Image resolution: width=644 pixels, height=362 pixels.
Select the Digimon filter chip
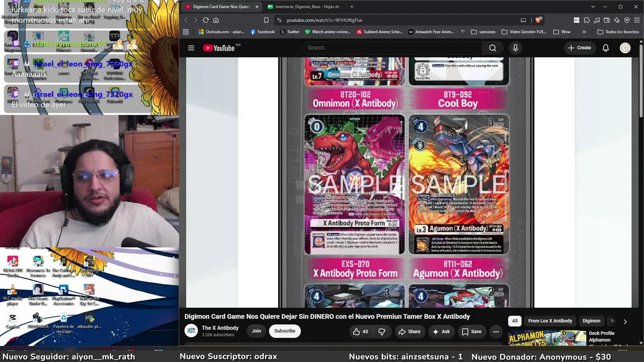click(591, 321)
